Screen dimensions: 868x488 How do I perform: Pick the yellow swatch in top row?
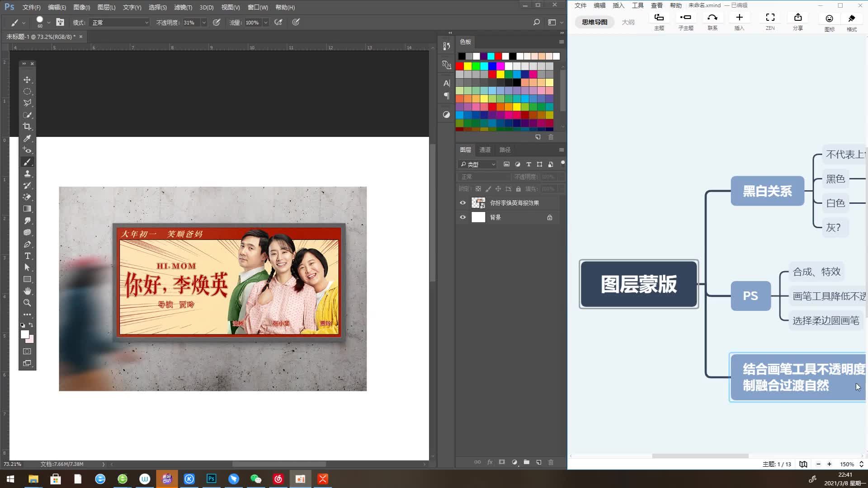point(468,66)
